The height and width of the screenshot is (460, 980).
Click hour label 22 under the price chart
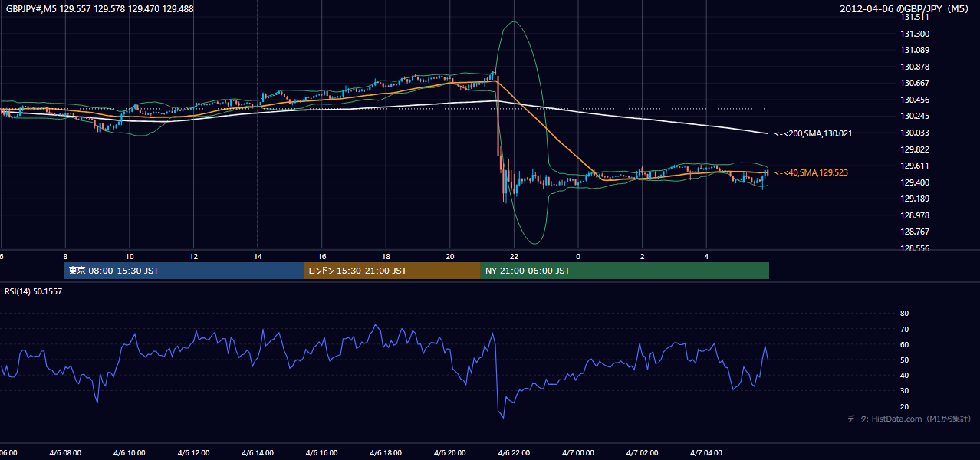point(515,257)
